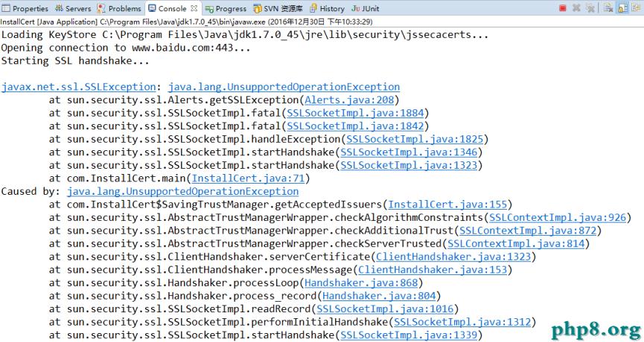Viewport: 644px width, 342px height.
Task: Click the 'Starting SSL handshake...' line
Action: (x=75, y=61)
